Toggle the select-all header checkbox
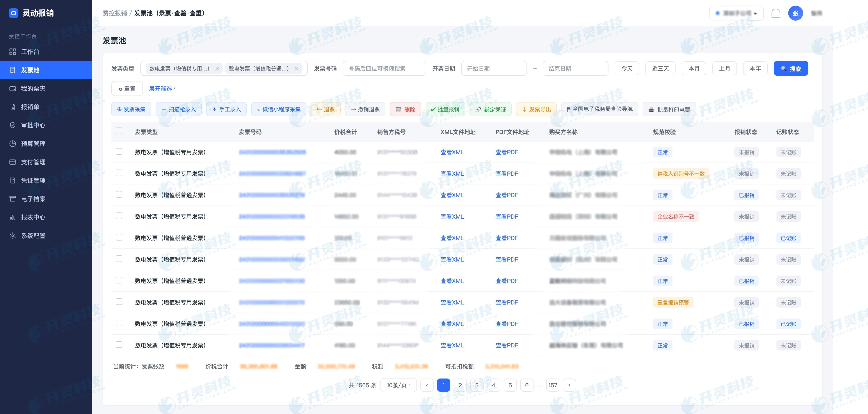The image size is (868, 414). click(x=119, y=131)
